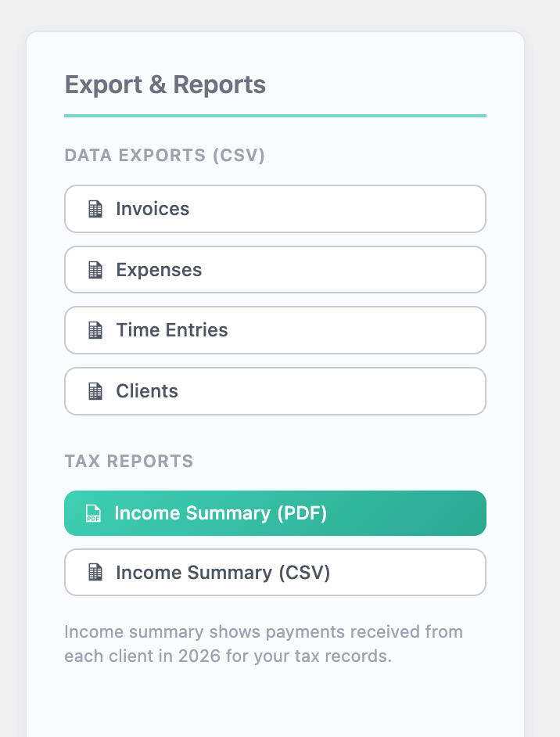The height and width of the screenshot is (737, 560).
Task: Click the spreadsheet icon next to Expenses
Action: pos(95,270)
